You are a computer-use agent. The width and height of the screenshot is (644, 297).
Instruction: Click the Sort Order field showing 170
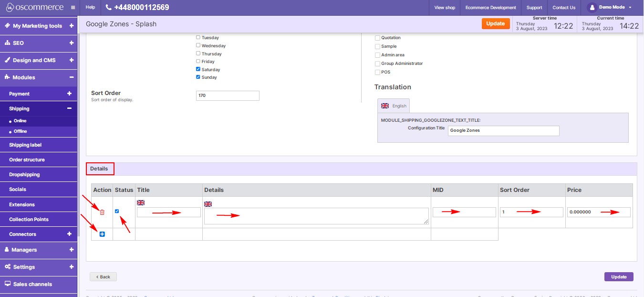coord(228,95)
